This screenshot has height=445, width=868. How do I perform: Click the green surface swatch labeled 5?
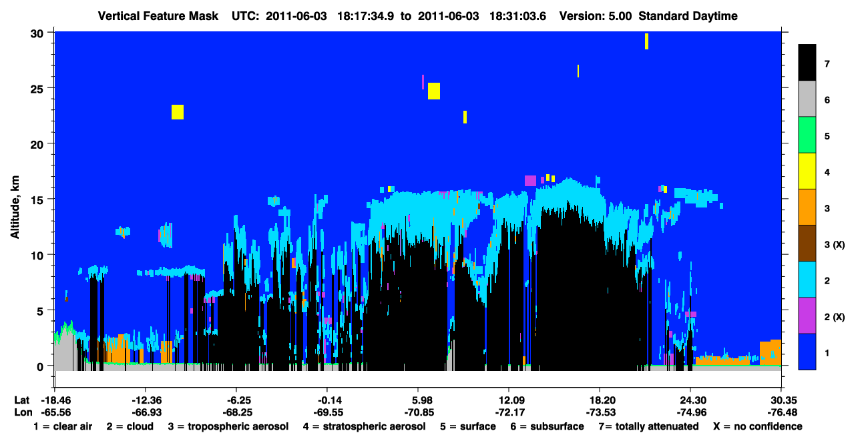(x=807, y=135)
